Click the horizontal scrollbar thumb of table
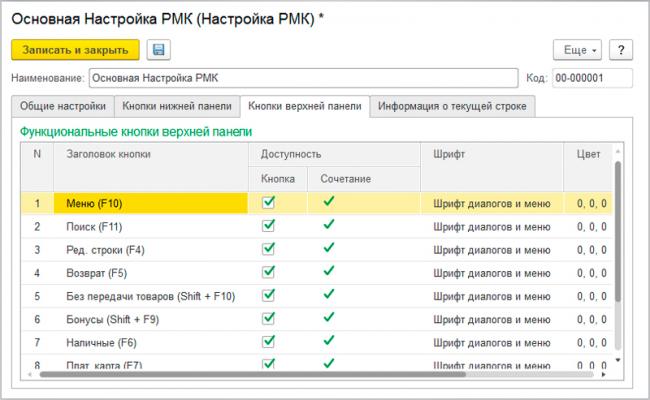The height and width of the screenshot is (400, 650). (252, 374)
